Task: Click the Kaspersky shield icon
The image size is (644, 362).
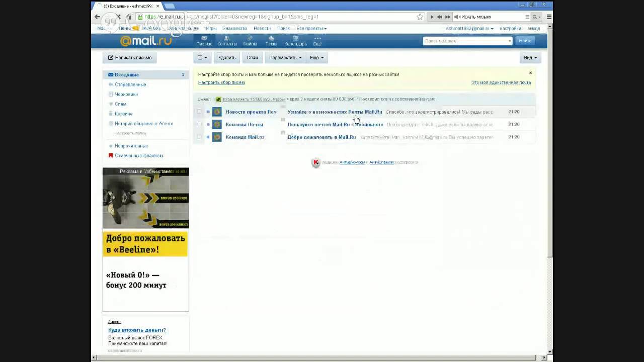Action: coord(315,162)
